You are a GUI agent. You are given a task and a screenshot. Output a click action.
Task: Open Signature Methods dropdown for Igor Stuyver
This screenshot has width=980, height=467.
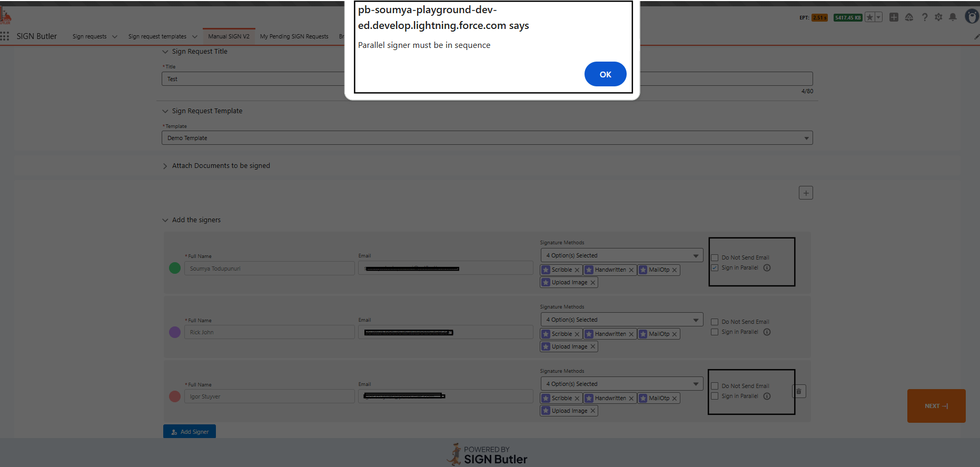coord(621,384)
